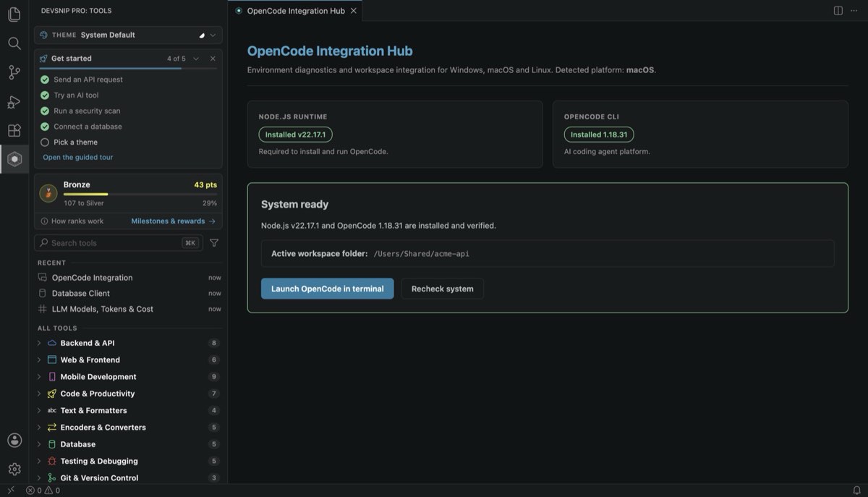Screen dimensions: 868x497
Task: Focus the Search tools input field
Action: coord(119,243)
